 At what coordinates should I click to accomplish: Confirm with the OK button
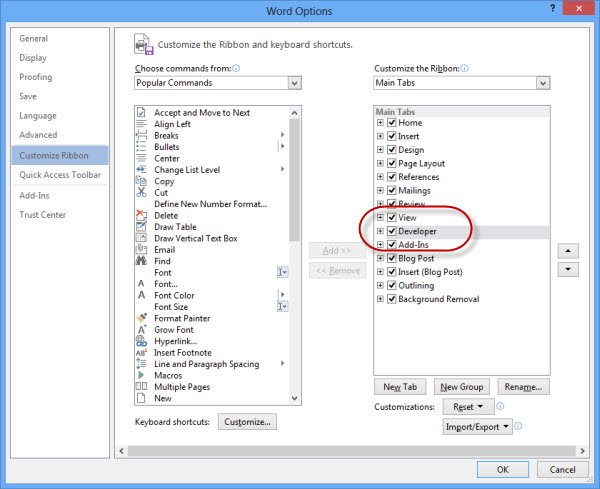[x=503, y=469]
